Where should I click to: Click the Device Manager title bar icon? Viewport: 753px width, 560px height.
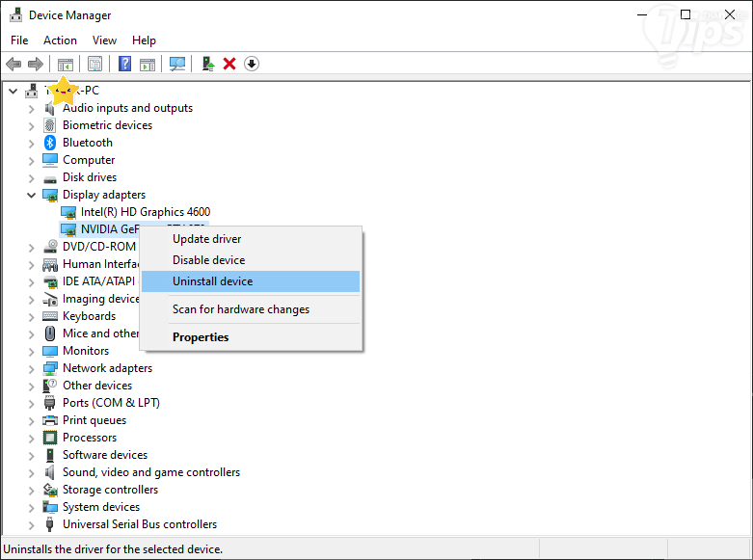click(x=15, y=14)
